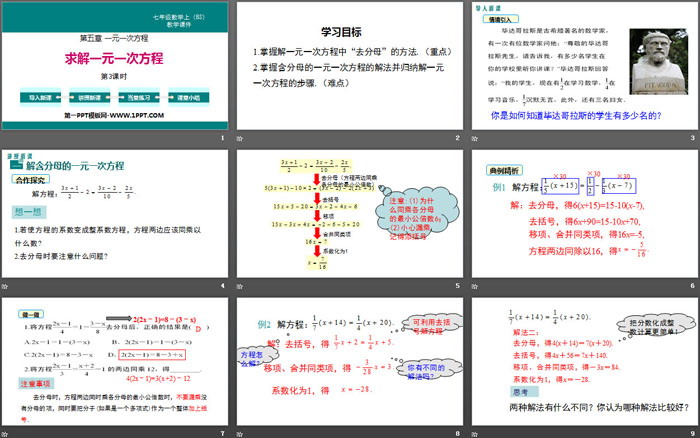Click the animation star icon under slide 2

240,138
